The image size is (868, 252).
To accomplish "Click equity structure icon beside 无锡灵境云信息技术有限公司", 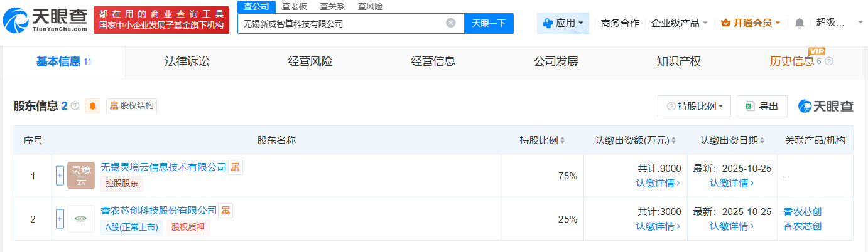I will click(236, 167).
